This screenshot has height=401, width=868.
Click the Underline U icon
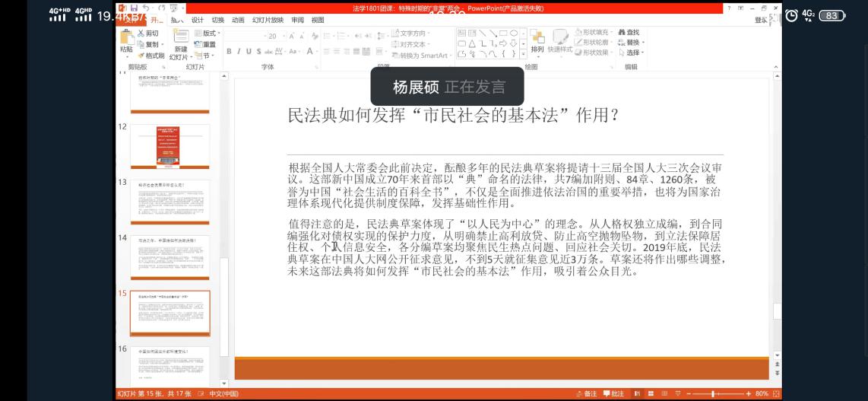[249, 52]
